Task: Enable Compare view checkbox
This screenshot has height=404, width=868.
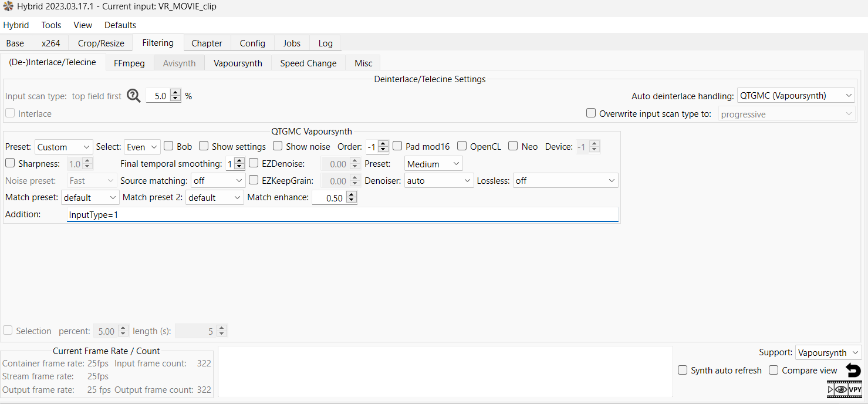Action: tap(774, 370)
